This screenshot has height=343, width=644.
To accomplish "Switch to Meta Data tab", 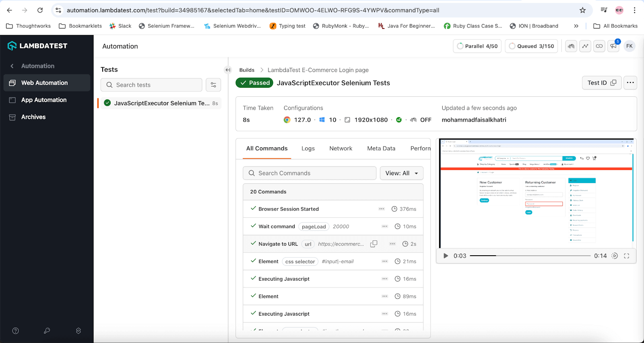I will (381, 149).
